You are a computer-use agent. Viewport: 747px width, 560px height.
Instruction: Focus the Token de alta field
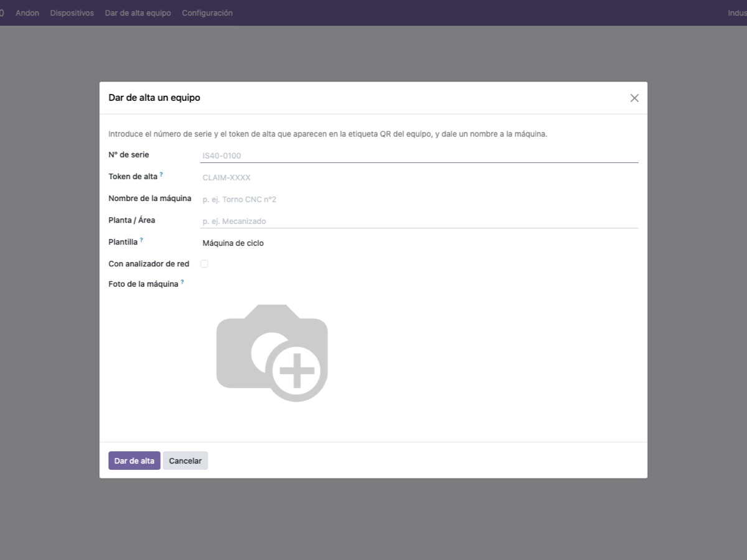tap(419, 177)
